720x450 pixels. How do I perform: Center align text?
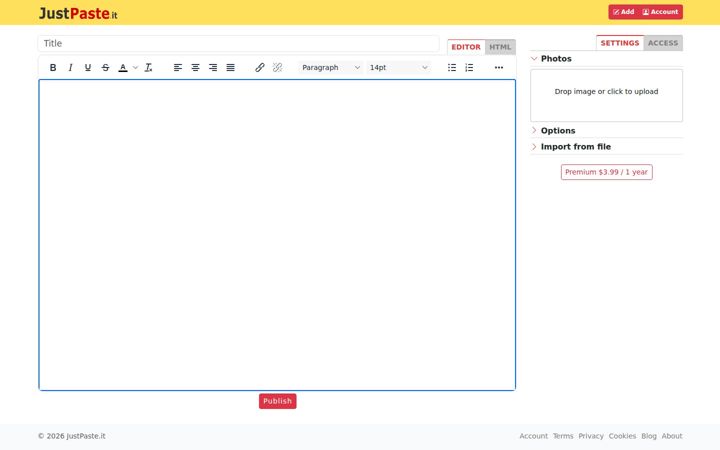[195, 68]
